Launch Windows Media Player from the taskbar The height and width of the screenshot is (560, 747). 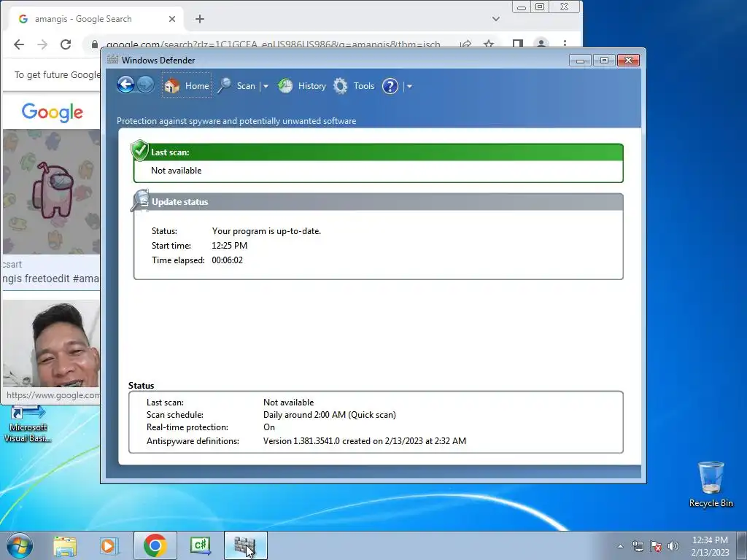108,545
